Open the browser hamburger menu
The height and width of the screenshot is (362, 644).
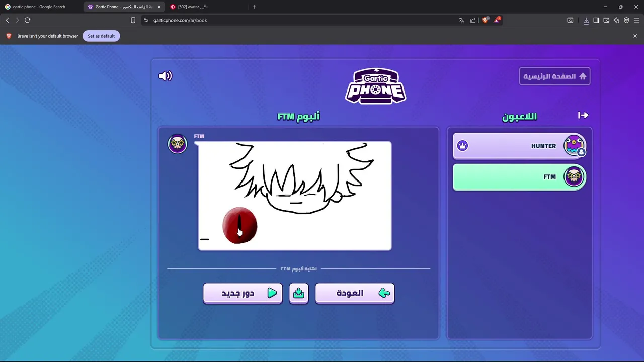[x=636, y=20]
